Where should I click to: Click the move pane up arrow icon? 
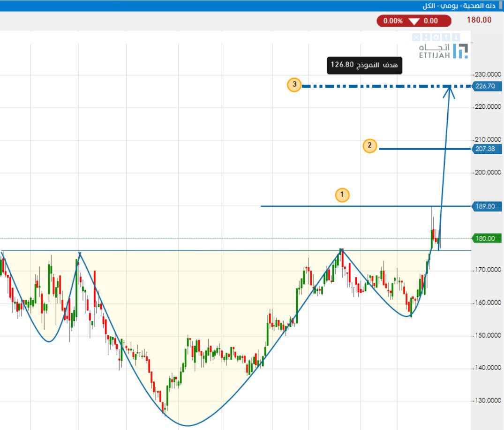click(x=446, y=38)
